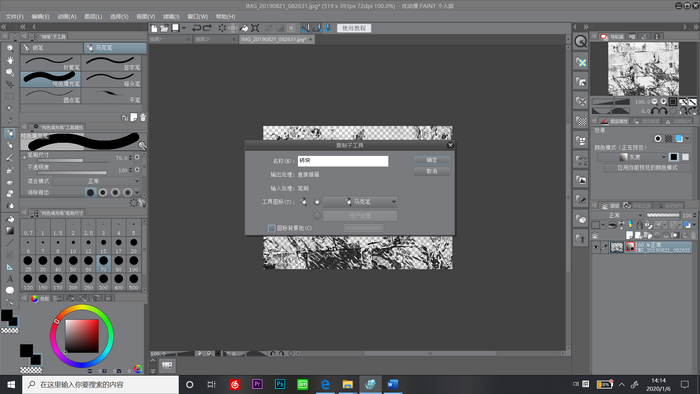This screenshot has height=394, width=700.
Task: Enable the 图标背景色 checkbox
Action: pos(271,228)
